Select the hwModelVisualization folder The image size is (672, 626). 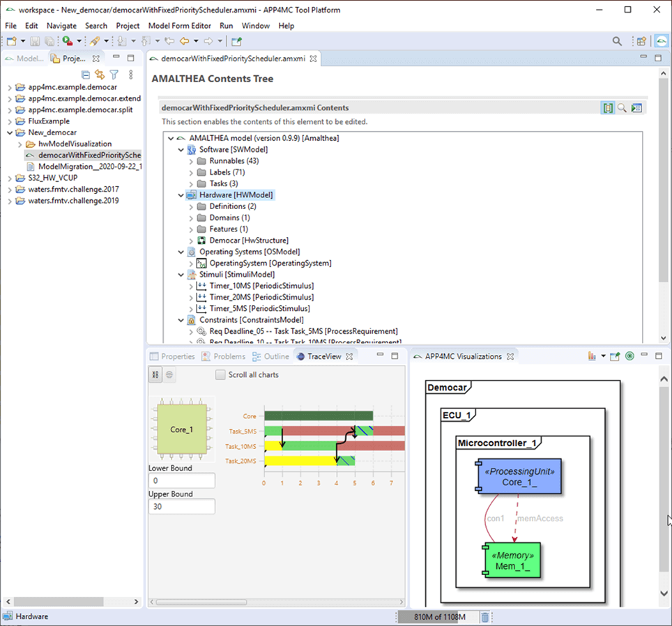click(75, 144)
